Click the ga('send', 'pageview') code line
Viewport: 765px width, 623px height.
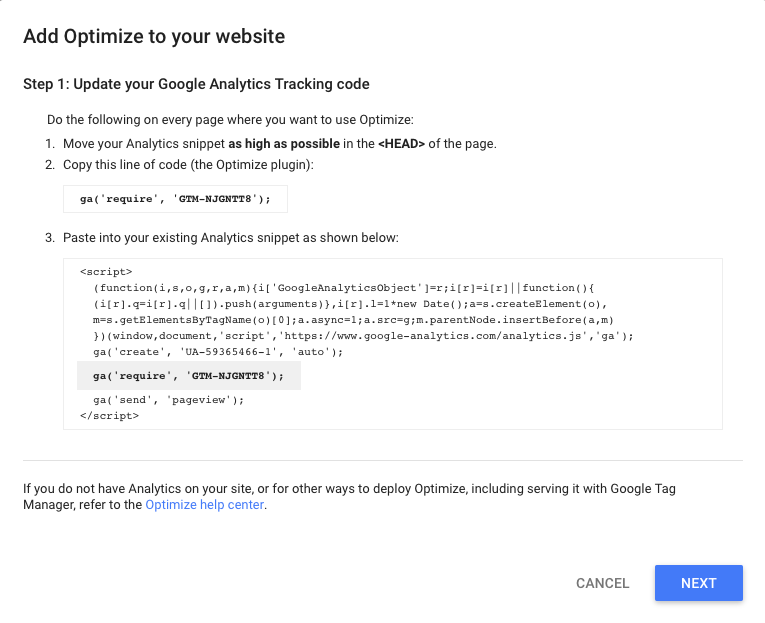(168, 400)
